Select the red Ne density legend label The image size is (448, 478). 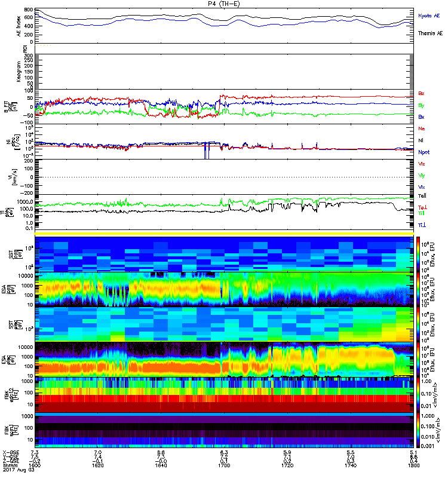click(422, 128)
